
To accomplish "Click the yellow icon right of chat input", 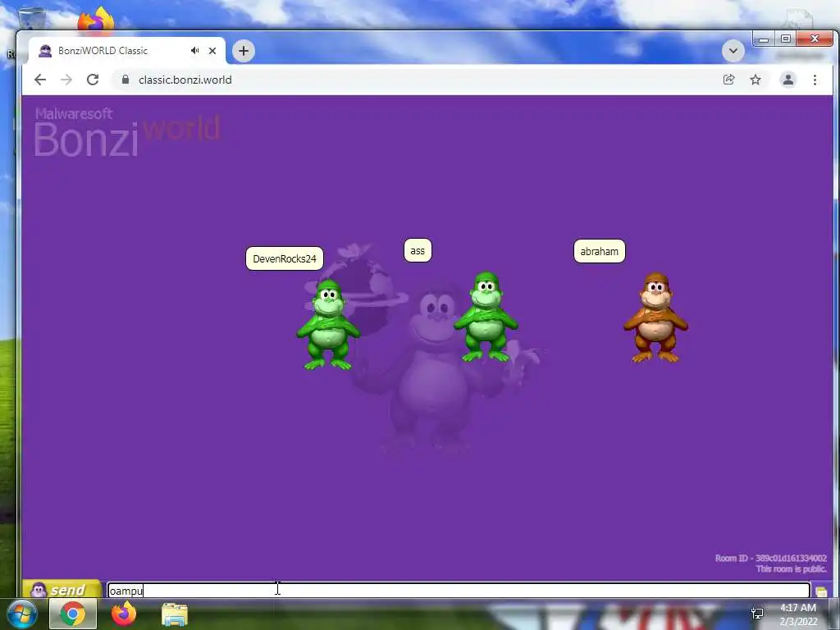I will click(x=821, y=591).
